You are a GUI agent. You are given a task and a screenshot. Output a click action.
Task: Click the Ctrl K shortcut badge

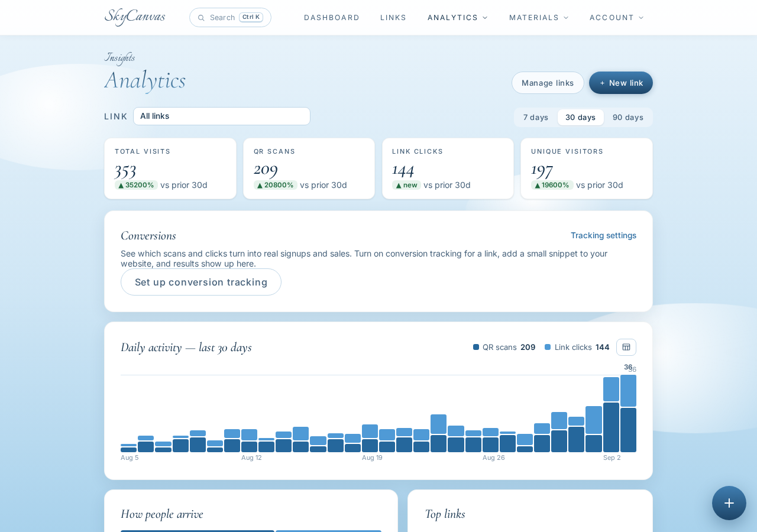(x=251, y=17)
